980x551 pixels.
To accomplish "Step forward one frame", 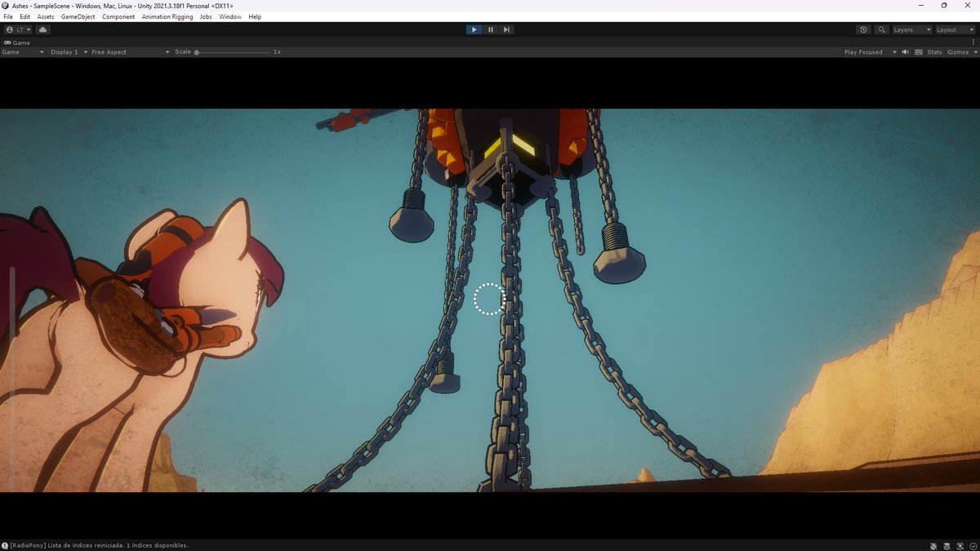I will coord(506,29).
